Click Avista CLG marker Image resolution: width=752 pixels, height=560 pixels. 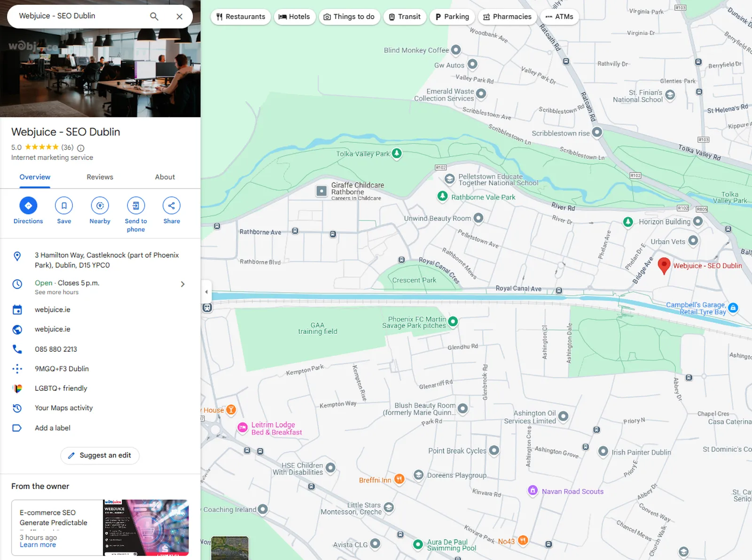click(375, 544)
